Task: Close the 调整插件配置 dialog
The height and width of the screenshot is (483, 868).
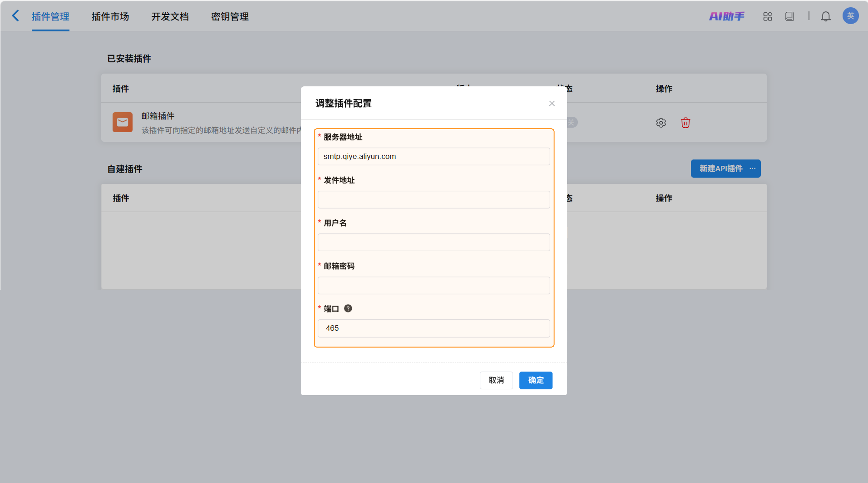Action: (552, 103)
